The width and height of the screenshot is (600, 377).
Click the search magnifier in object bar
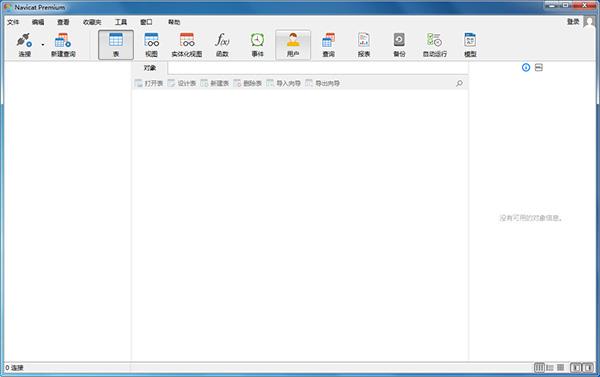[459, 83]
